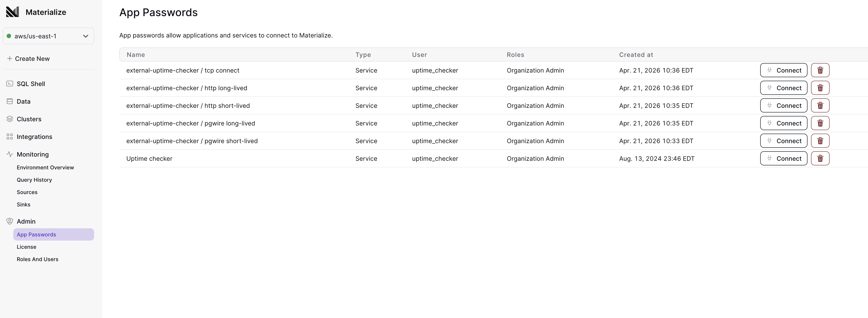The width and height of the screenshot is (868, 318).
Task: Connect using the tcp connect password
Action: coord(783,70)
